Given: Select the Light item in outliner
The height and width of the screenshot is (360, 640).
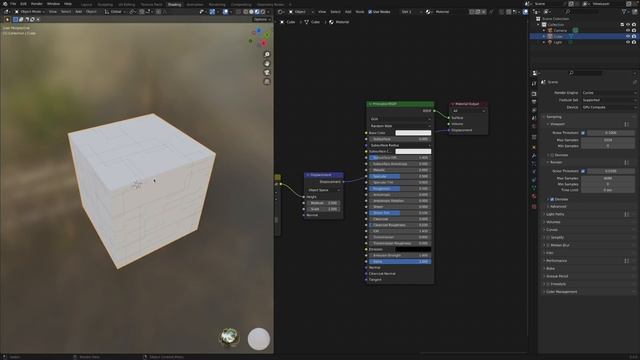Looking at the screenshot, I should click(558, 42).
